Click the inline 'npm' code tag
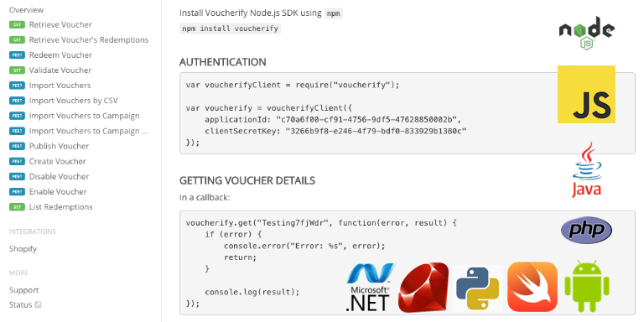The height and width of the screenshot is (322, 644). point(334,13)
